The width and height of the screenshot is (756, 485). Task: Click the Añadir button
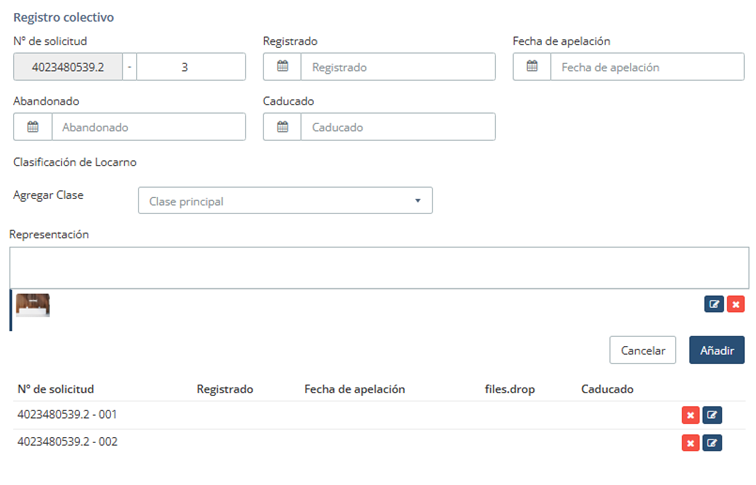pyautogui.click(x=717, y=350)
